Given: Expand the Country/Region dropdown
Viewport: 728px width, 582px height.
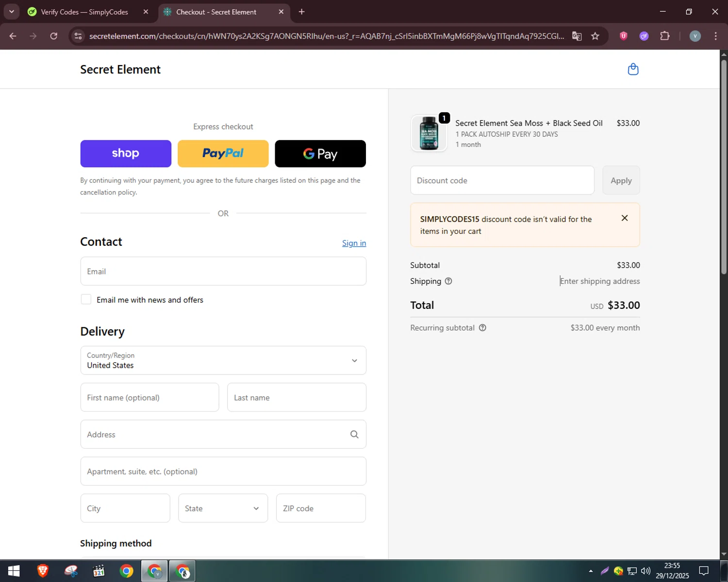Looking at the screenshot, I should click(x=223, y=360).
